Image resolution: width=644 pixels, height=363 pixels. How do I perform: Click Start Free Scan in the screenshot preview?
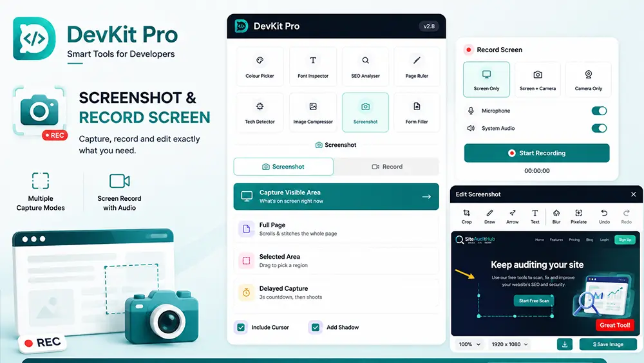533,301
